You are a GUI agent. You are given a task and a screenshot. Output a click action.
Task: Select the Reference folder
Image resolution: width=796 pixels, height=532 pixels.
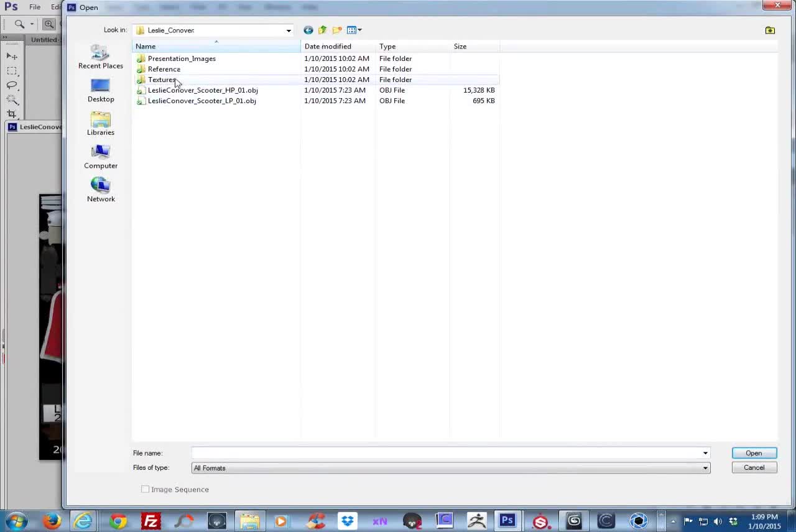[x=164, y=69]
